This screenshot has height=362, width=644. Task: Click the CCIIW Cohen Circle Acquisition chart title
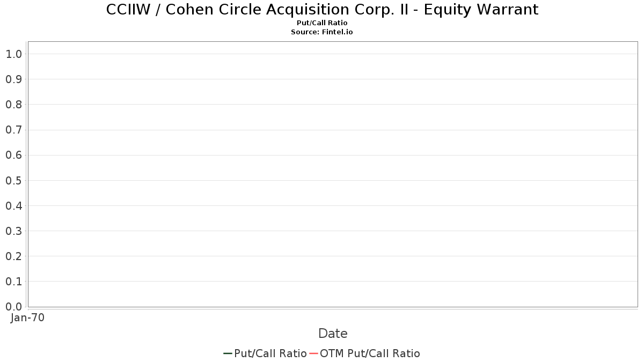[322, 10]
